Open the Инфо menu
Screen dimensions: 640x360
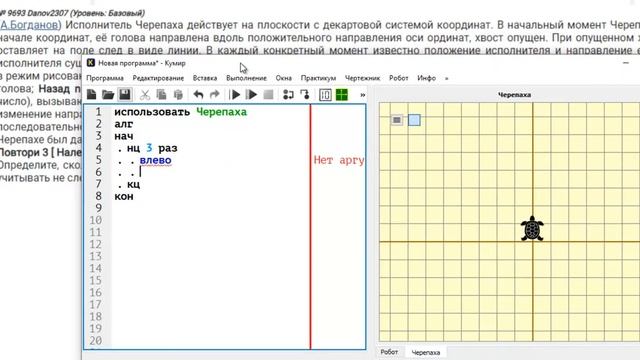click(x=427, y=78)
